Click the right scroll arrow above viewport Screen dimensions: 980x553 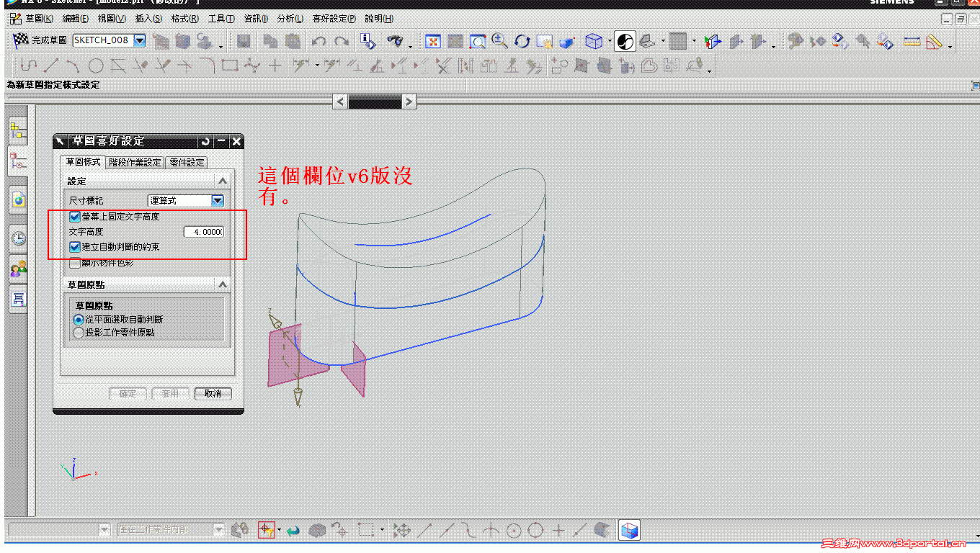(409, 102)
